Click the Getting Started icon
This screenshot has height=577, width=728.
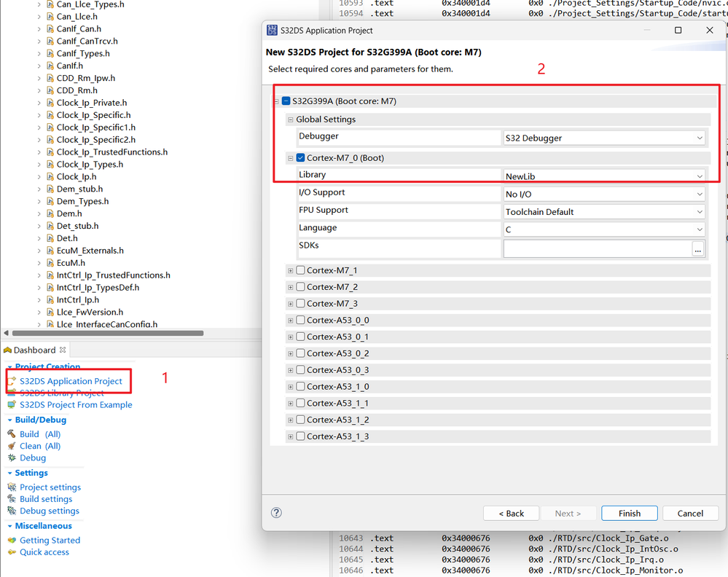(x=12, y=541)
